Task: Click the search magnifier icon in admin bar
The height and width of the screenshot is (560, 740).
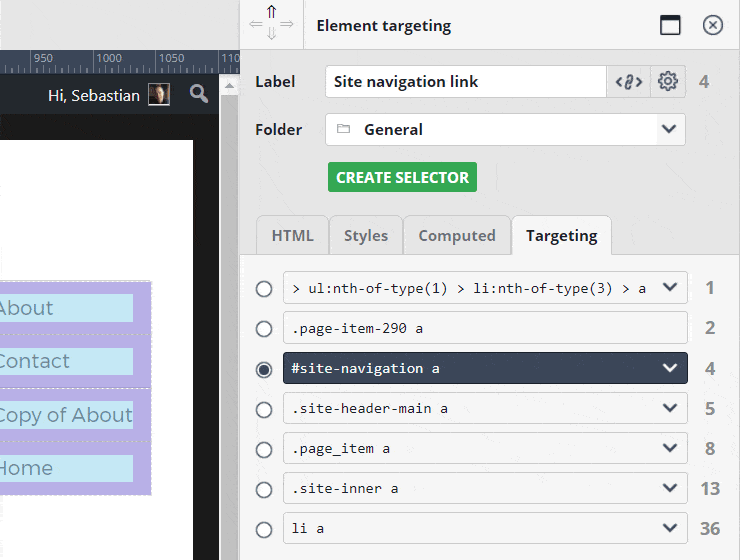Action: [x=199, y=94]
